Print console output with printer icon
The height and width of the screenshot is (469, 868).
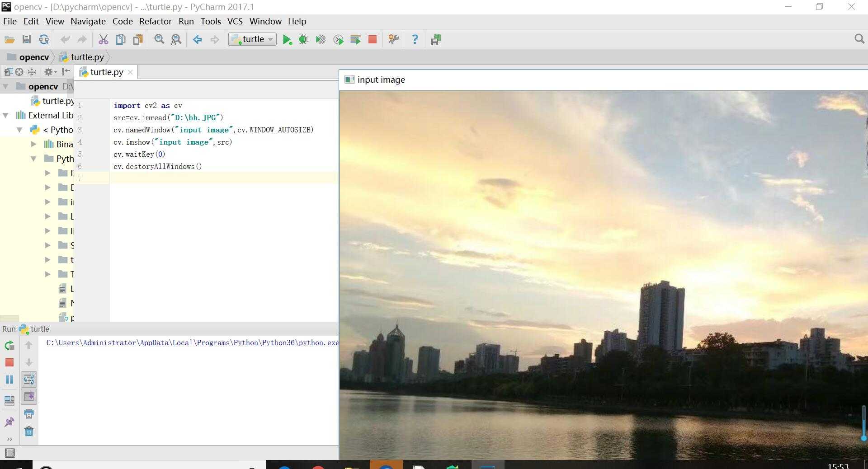coord(29,414)
